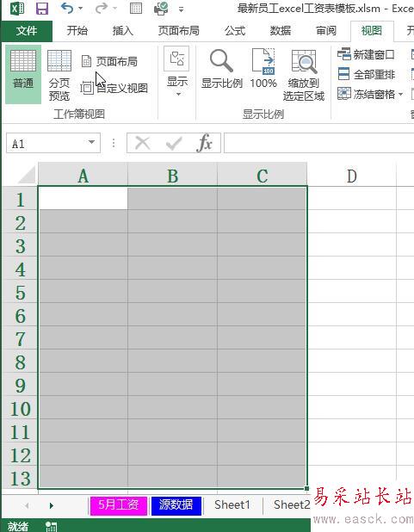The image size is (414, 532).
Task: Confirm entry with the checkmark icon
Action: pos(173,143)
